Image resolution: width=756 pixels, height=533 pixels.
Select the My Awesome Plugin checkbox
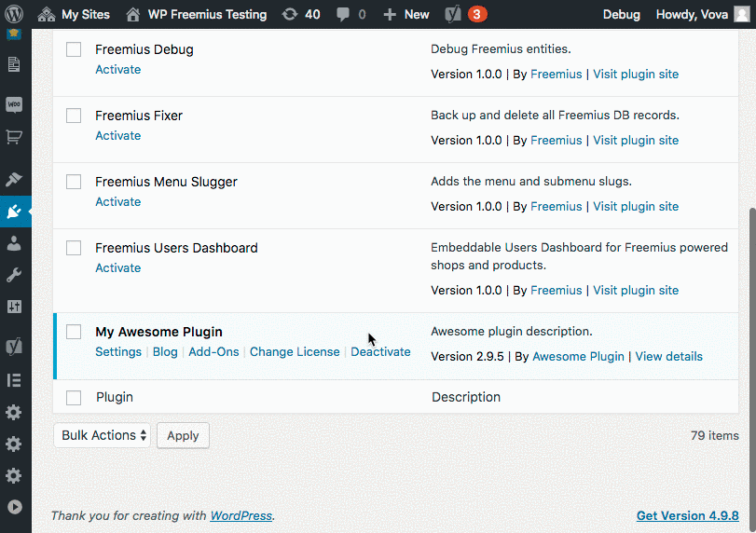(74, 332)
